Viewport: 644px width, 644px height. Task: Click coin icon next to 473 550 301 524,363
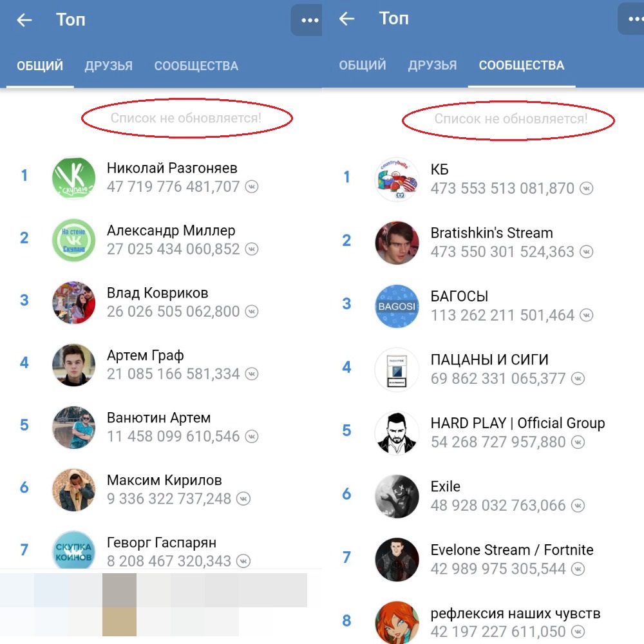pyautogui.click(x=587, y=252)
